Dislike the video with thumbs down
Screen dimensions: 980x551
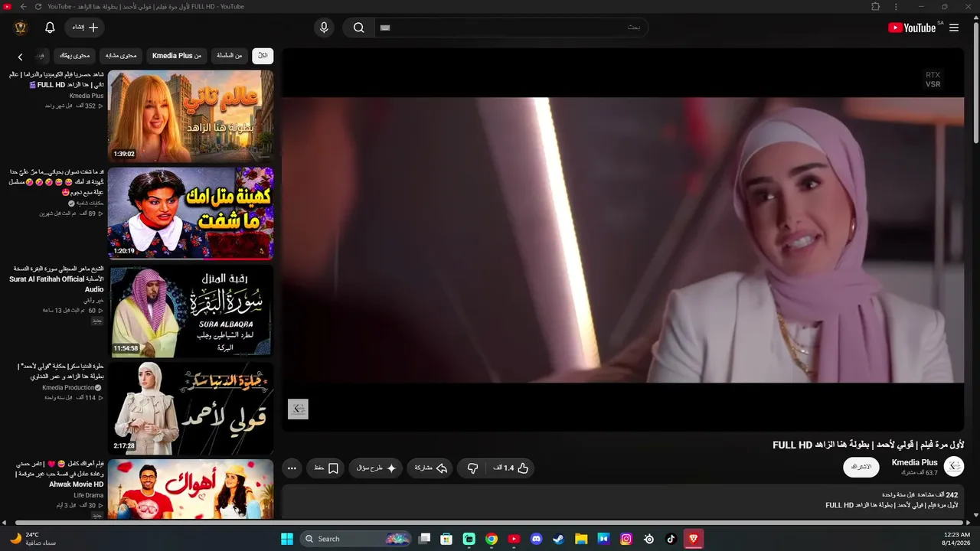(x=472, y=468)
